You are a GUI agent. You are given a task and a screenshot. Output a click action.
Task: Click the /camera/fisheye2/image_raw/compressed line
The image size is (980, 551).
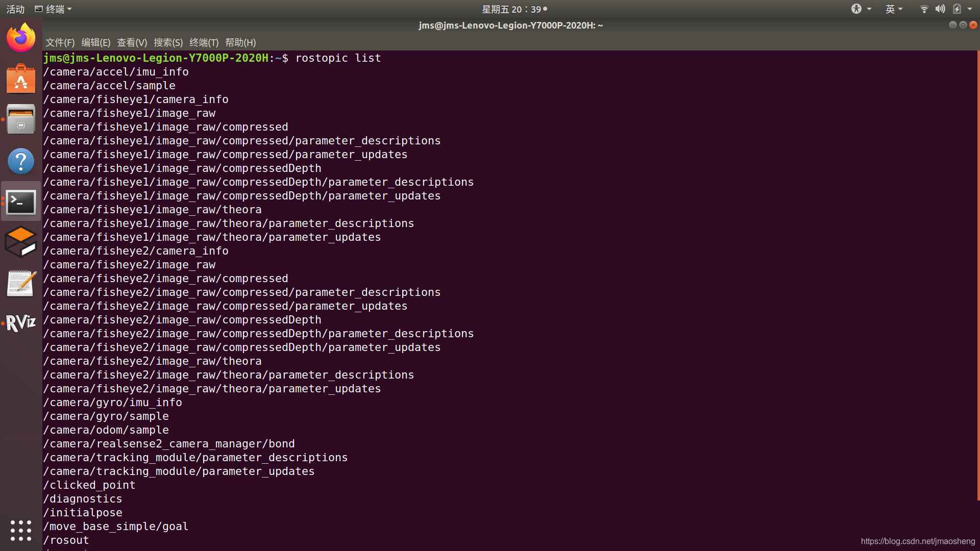(166, 278)
